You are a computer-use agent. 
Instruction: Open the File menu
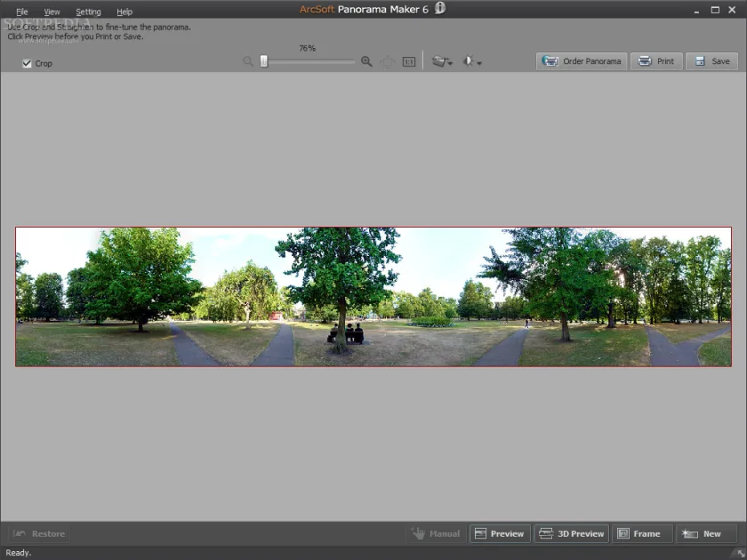click(22, 12)
